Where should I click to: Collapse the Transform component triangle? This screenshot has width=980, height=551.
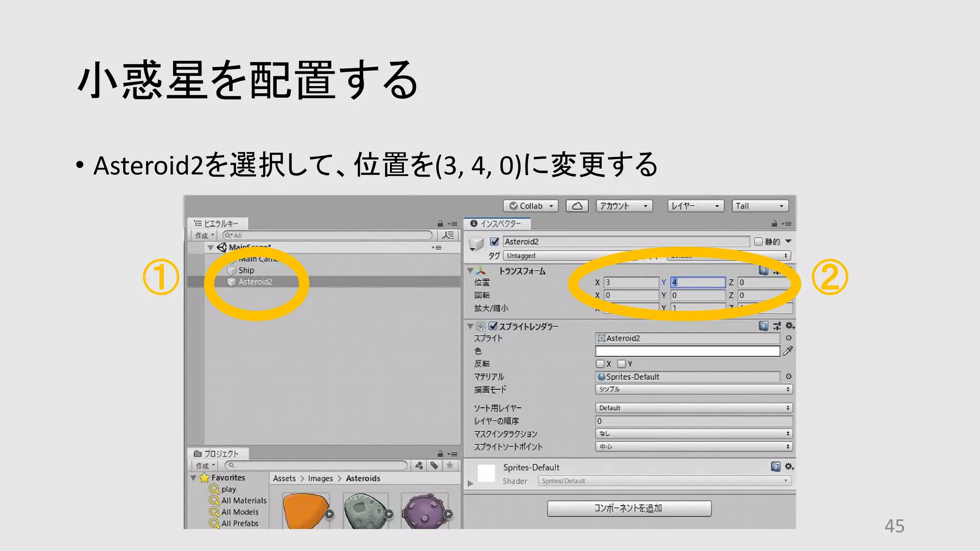[470, 271]
